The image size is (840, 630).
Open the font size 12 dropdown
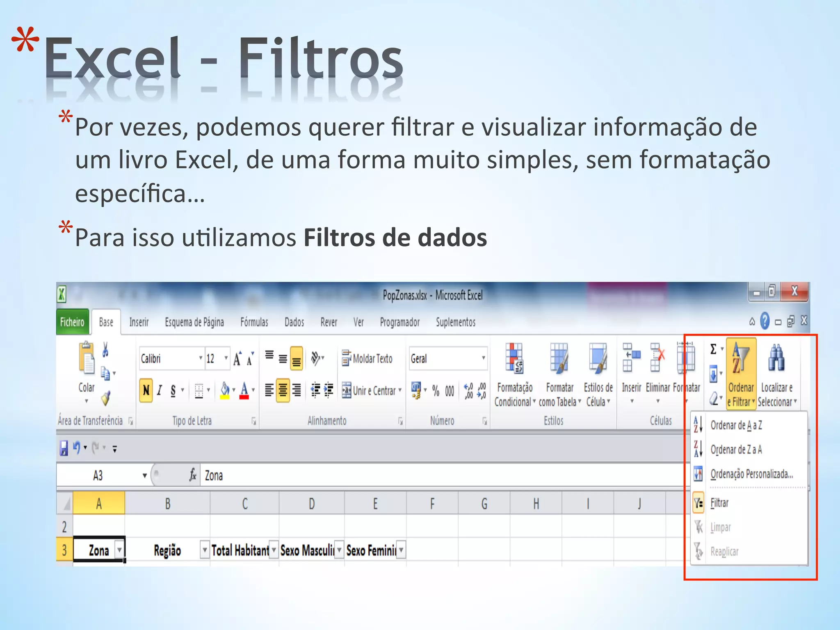pyautogui.click(x=226, y=358)
